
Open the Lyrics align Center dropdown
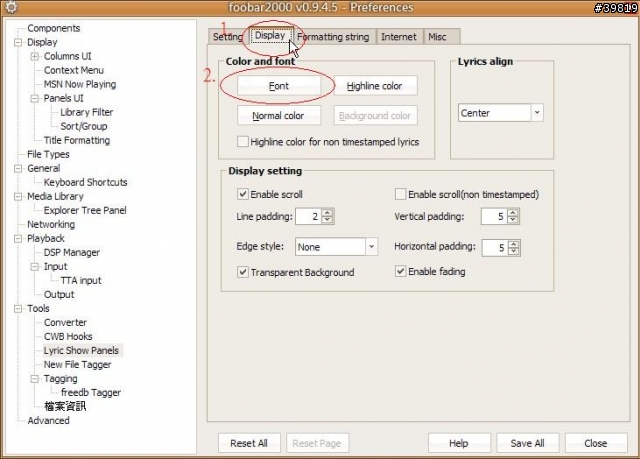pos(500,113)
